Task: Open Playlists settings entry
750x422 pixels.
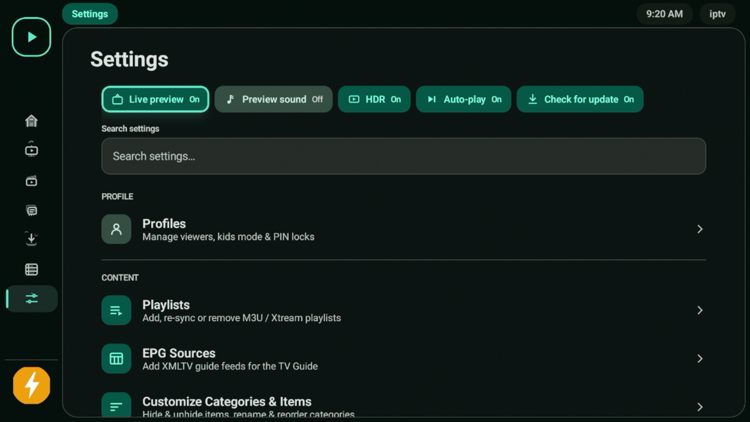Action: 404,310
